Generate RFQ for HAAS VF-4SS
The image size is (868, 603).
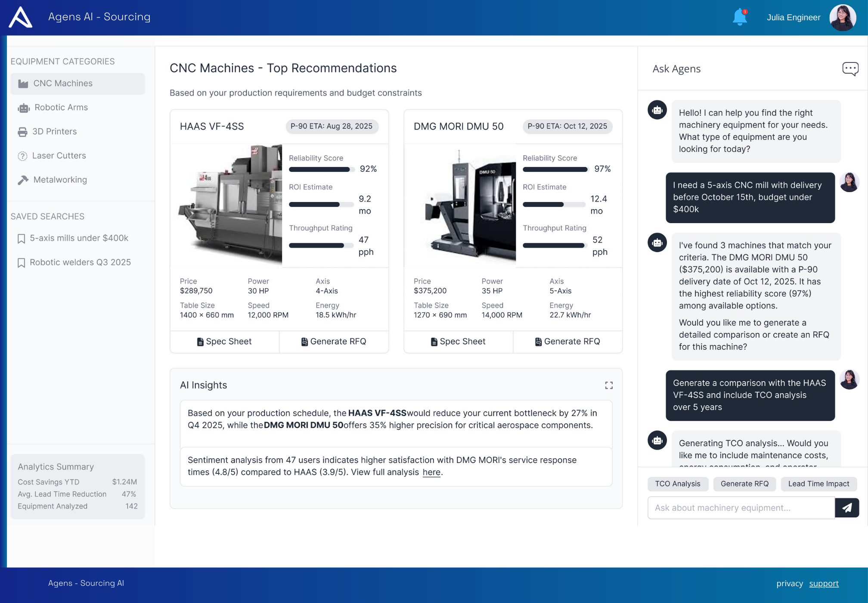334,342
